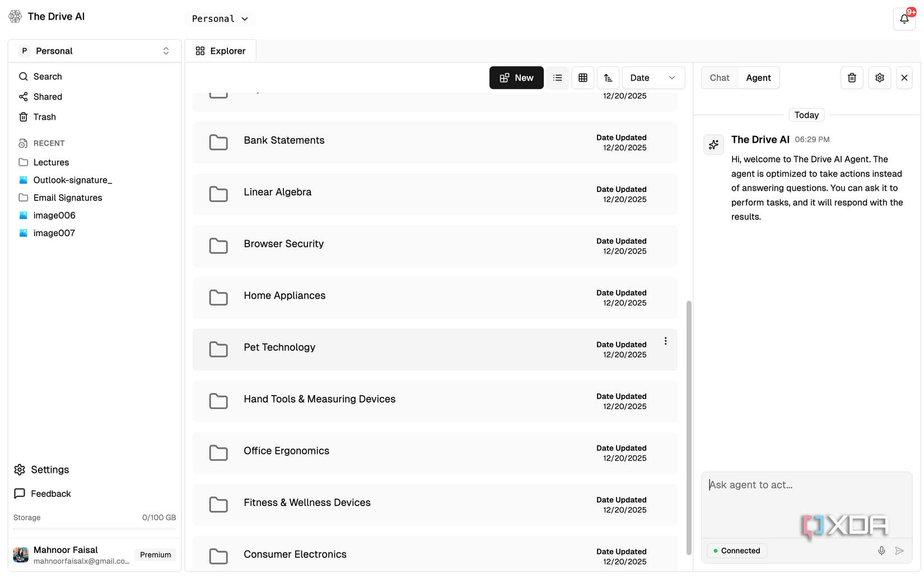Send the agent message with the arrow icon
The image size is (924, 577).
[900, 551]
